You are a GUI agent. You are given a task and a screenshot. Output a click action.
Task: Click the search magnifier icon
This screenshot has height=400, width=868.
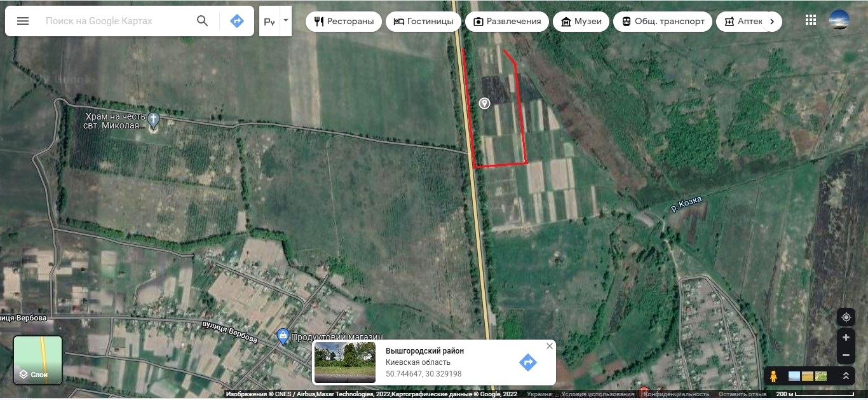[202, 21]
